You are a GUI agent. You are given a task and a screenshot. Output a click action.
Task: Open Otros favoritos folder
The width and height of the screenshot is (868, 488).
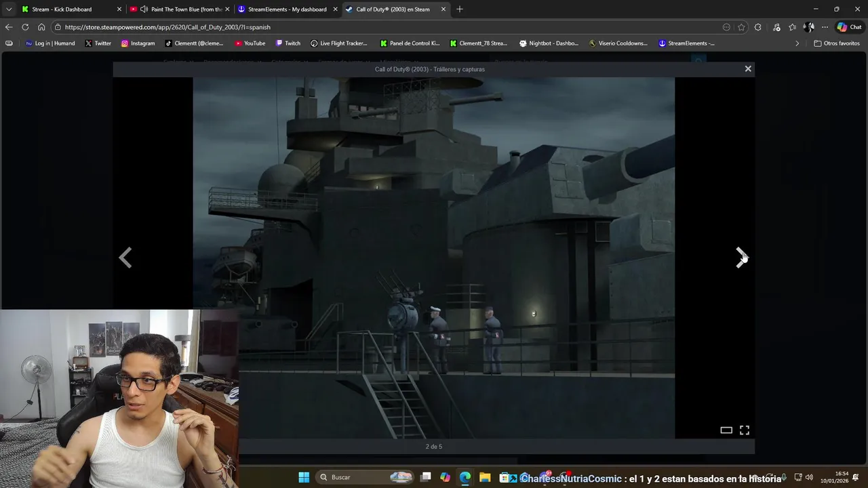[837, 43]
